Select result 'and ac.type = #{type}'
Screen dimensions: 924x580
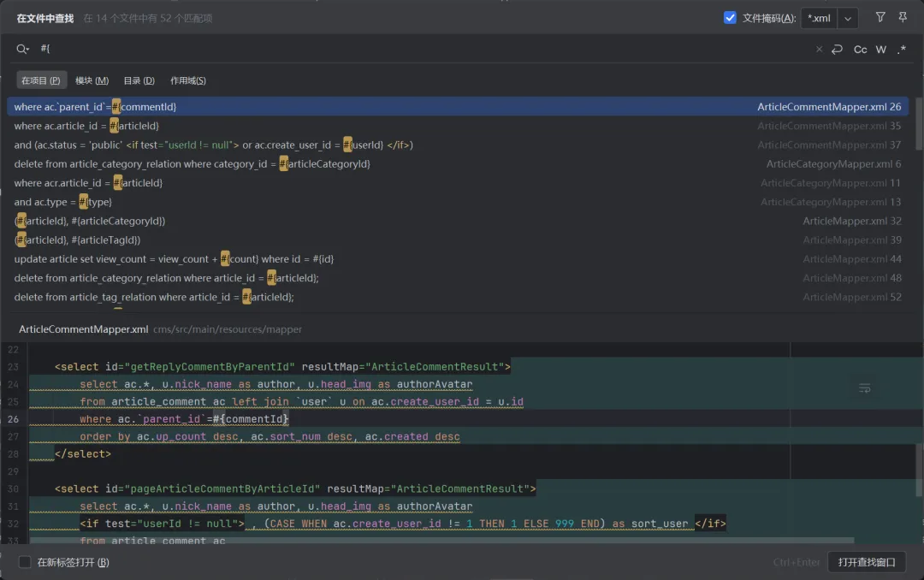click(458, 202)
